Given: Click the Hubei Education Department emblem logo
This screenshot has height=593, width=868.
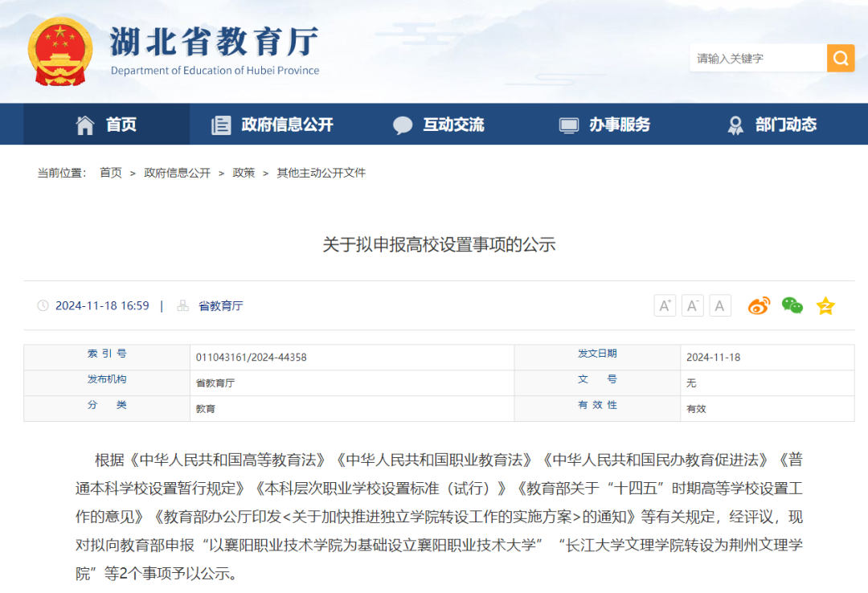Looking at the screenshot, I should point(60,50).
